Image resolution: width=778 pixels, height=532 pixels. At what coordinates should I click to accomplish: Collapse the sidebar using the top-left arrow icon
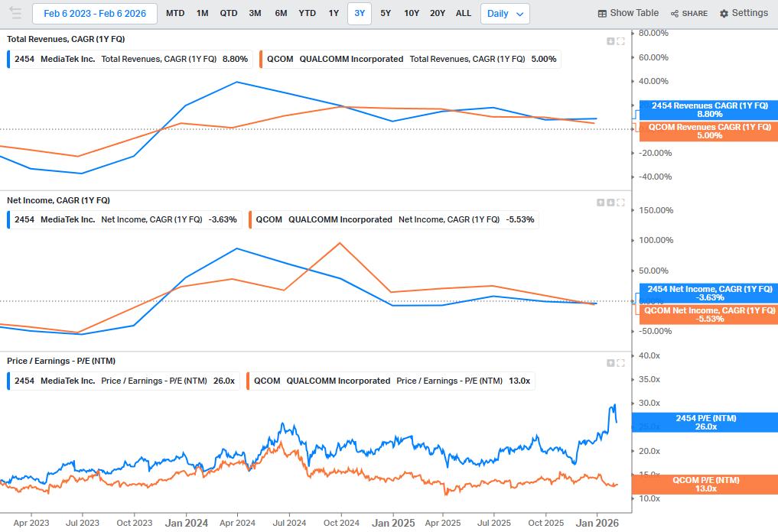15,13
